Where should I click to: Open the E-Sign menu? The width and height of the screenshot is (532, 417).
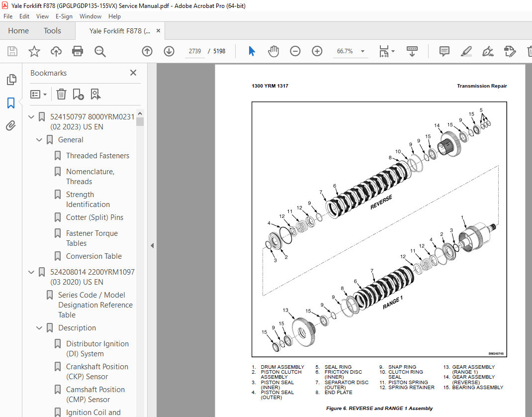[64, 16]
